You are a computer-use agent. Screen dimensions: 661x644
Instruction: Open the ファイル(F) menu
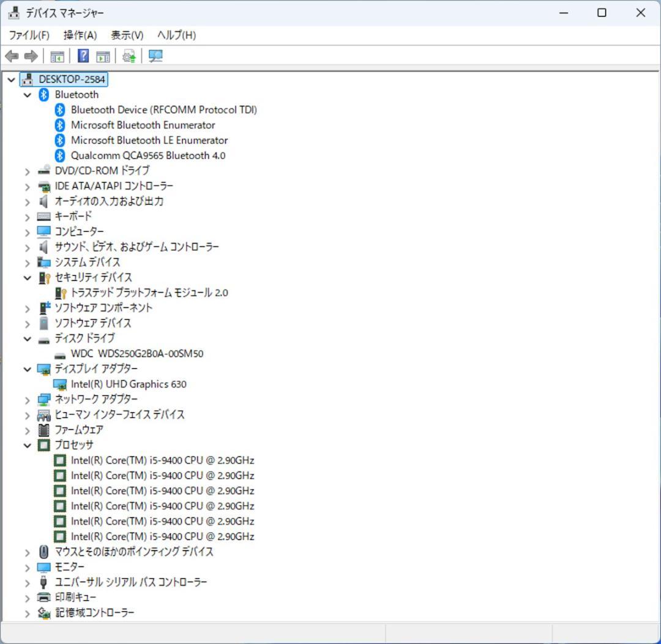pos(29,35)
